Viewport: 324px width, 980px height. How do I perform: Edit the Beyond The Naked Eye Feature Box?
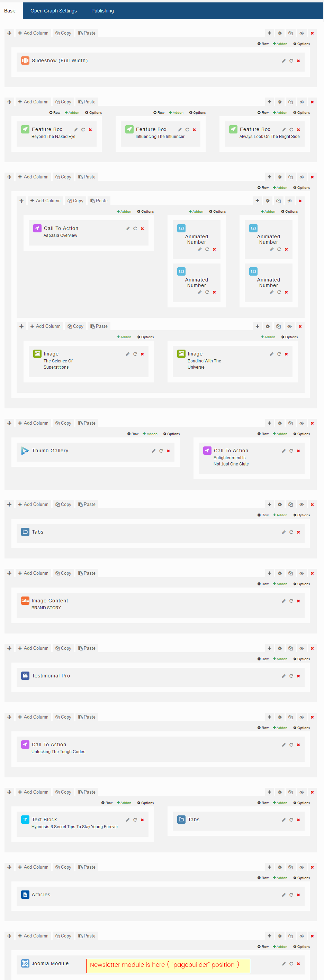[x=76, y=130]
